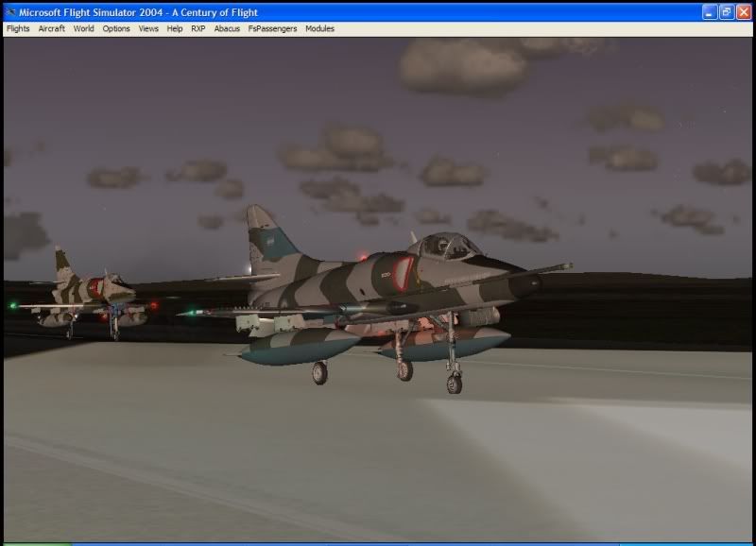Screen dimensions: 756x546
Task: Close the Flight Simulator 2004 window
Action: click(744, 12)
